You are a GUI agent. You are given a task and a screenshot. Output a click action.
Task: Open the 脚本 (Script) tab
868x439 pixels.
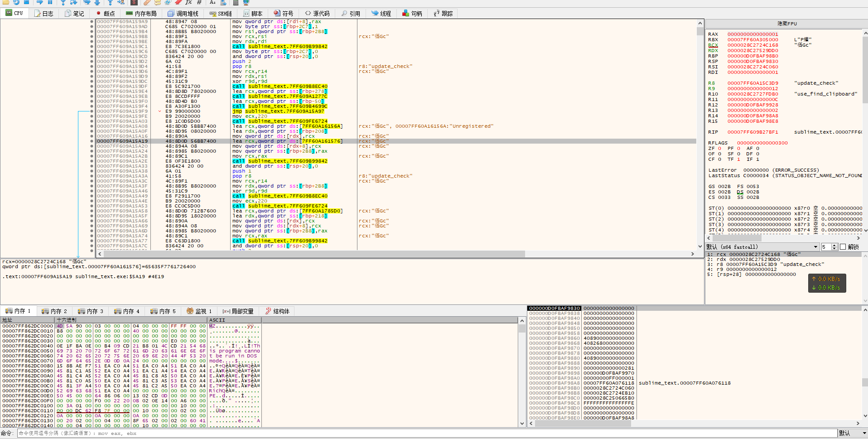253,14
